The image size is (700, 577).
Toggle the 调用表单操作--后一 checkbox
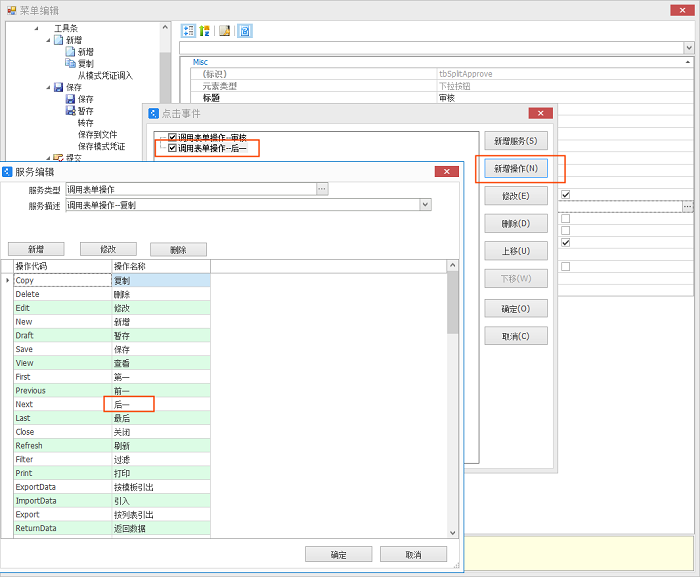pos(173,148)
